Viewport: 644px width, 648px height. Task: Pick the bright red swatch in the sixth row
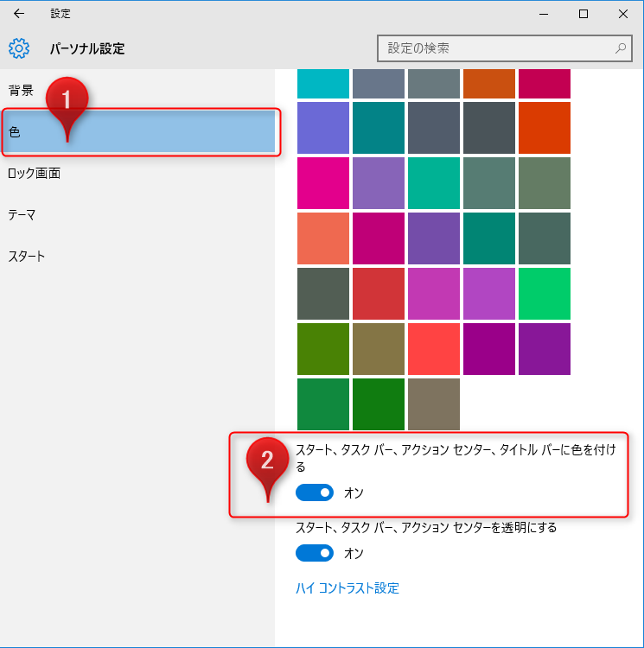click(434, 349)
